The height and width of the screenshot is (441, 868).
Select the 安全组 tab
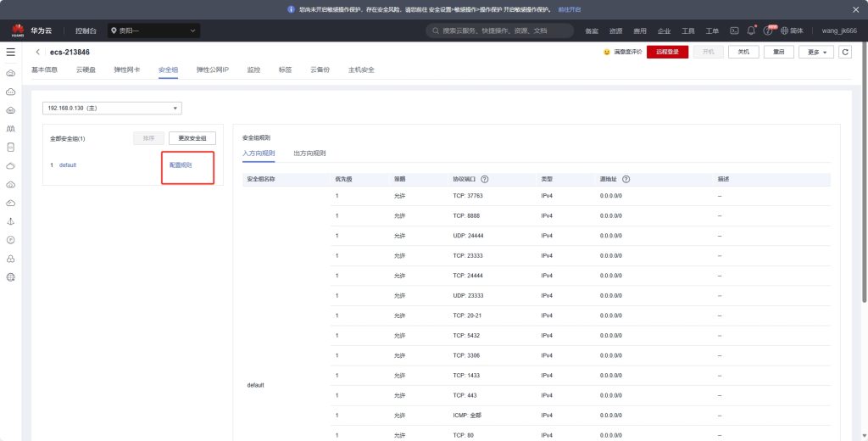tap(168, 70)
